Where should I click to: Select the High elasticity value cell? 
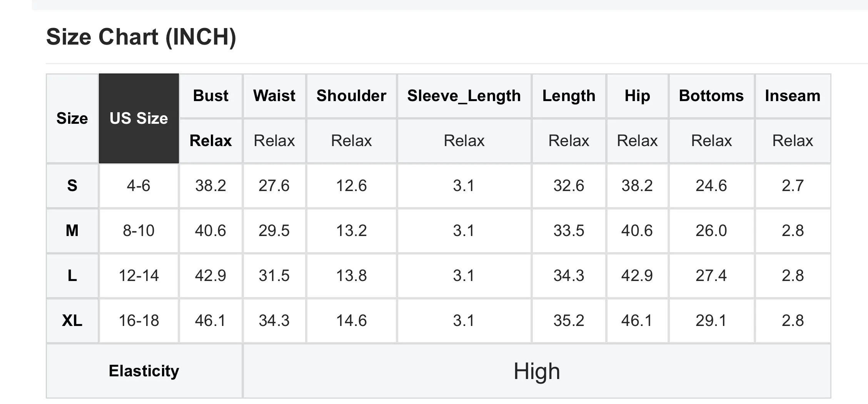537,371
